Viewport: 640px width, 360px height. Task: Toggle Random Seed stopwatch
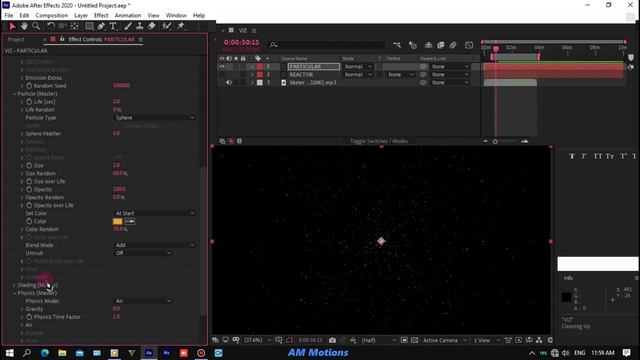(29, 86)
